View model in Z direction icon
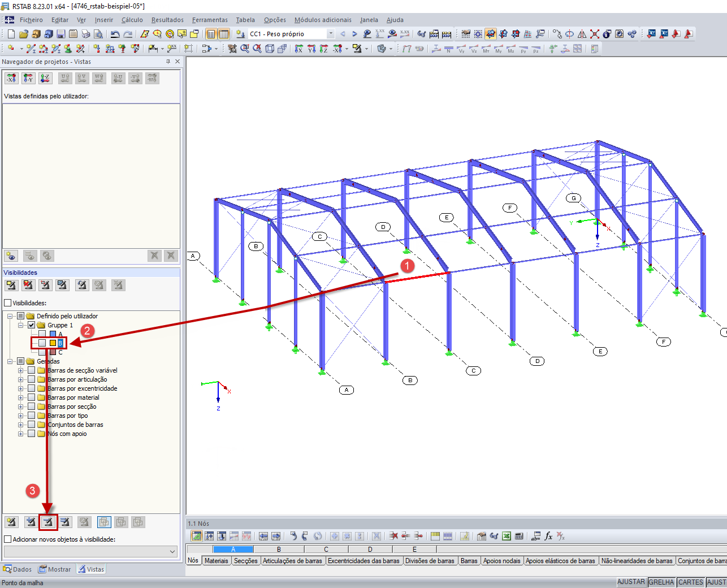 pyautogui.click(x=323, y=49)
